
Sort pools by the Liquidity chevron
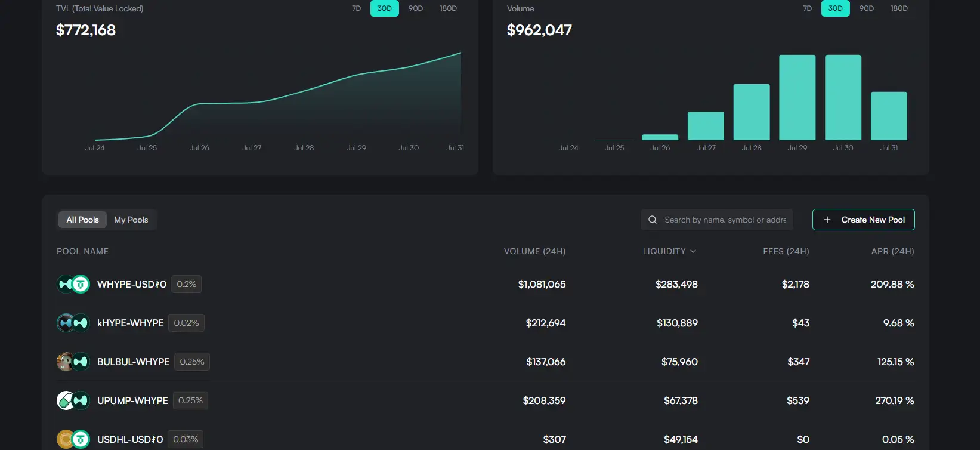693,251
